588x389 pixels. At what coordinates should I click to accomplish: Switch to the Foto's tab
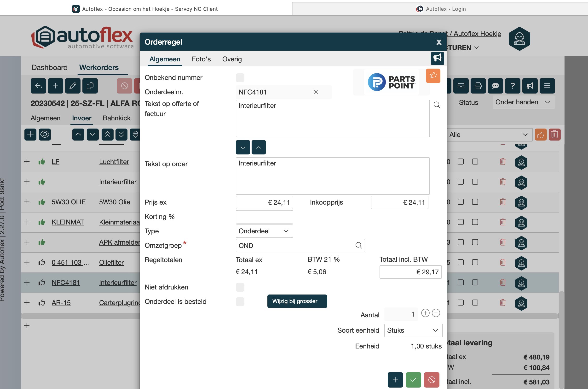point(201,59)
